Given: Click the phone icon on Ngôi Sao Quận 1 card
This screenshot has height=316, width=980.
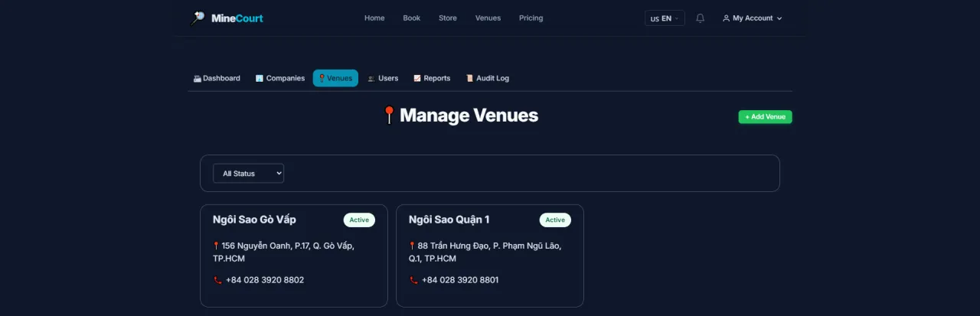Looking at the screenshot, I should click(413, 280).
